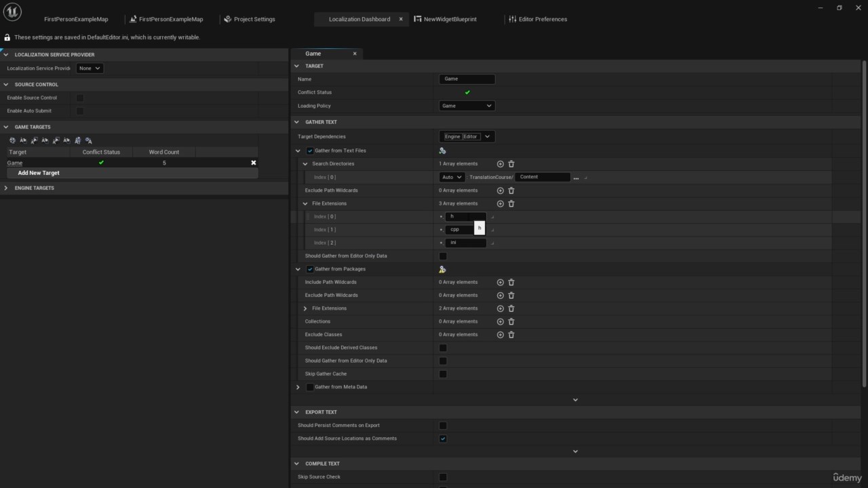Click the add element icon beside Search Directories
Viewport: 868px width, 488px height.
point(500,163)
